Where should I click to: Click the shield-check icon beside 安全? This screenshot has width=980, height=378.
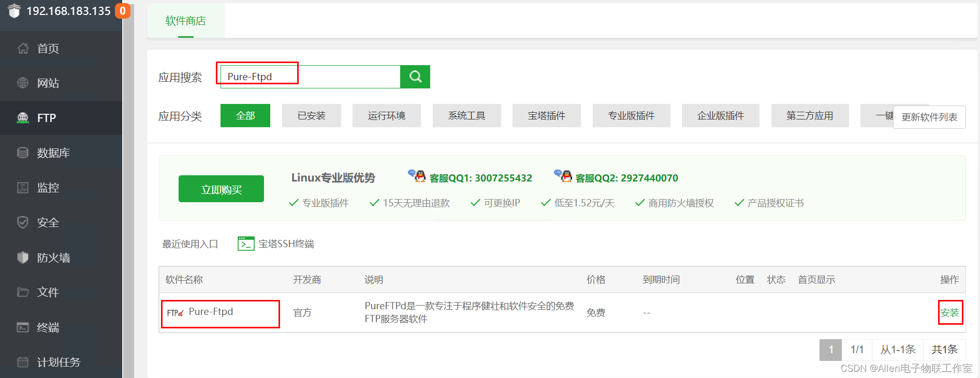(x=23, y=222)
